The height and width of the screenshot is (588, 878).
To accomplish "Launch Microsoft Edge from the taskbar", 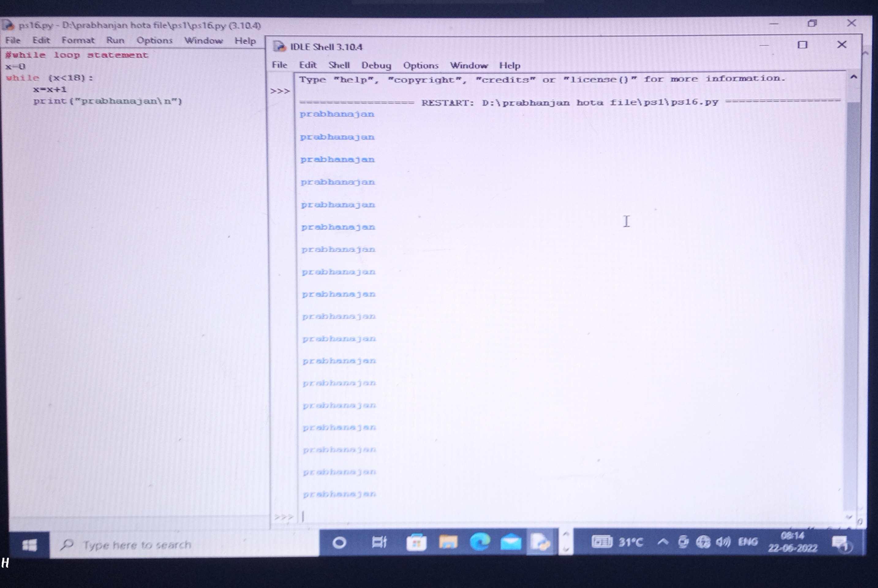I will pos(480,542).
